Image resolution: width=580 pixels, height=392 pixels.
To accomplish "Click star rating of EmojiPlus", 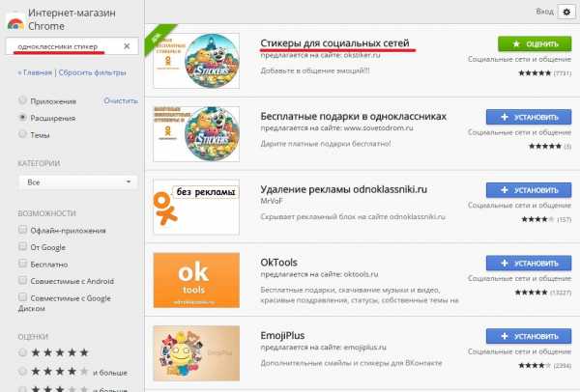I will pos(535,366).
